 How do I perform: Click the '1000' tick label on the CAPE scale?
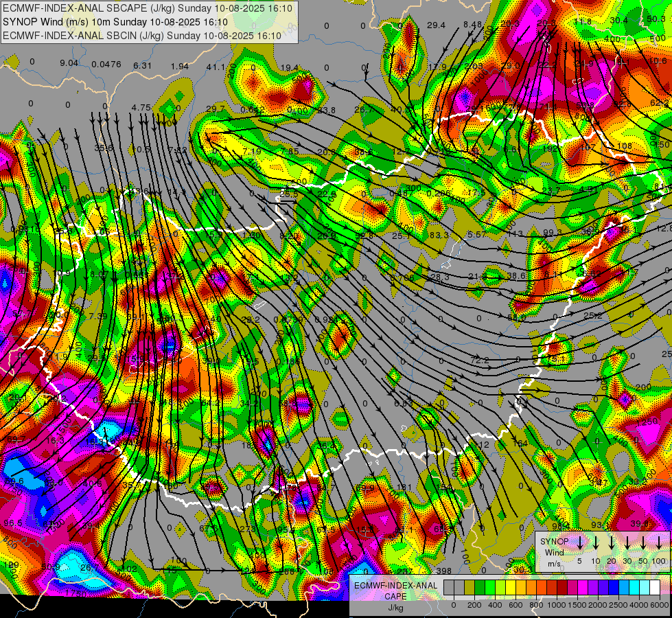557,605
